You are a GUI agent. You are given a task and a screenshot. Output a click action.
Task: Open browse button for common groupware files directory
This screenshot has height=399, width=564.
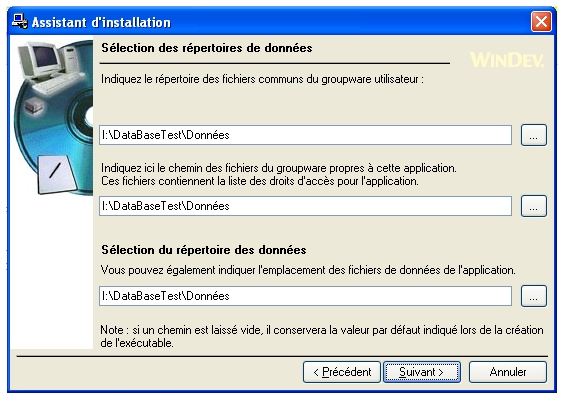534,135
